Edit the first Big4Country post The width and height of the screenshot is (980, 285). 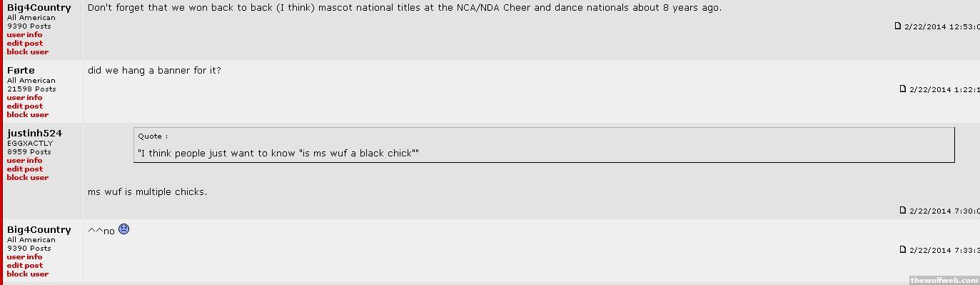25,43
